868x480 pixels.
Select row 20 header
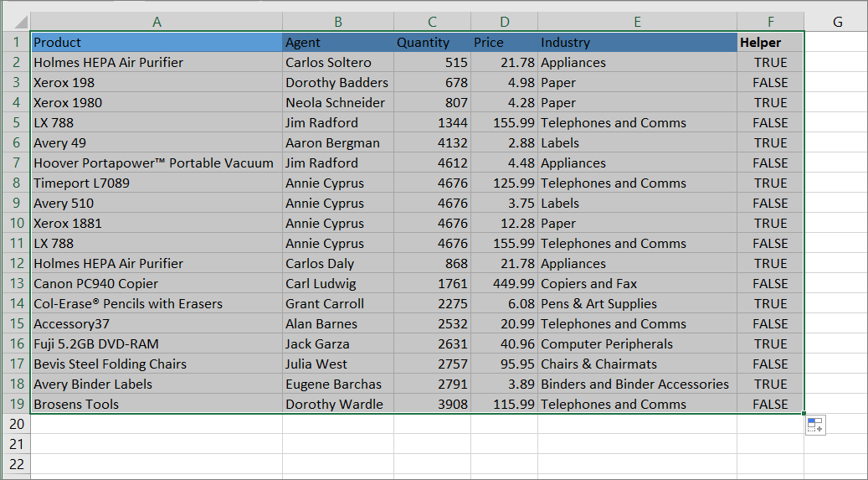pyautogui.click(x=16, y=424)
